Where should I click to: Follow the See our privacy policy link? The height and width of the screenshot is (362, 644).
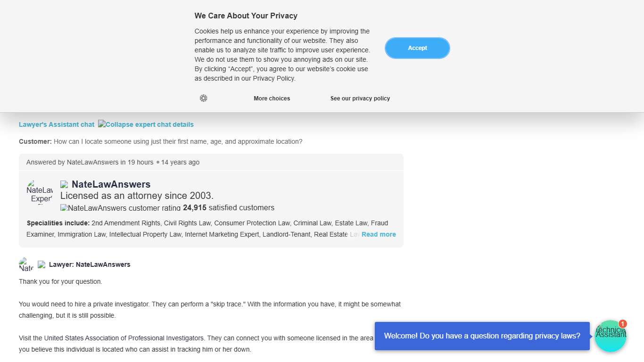point(360,99)
